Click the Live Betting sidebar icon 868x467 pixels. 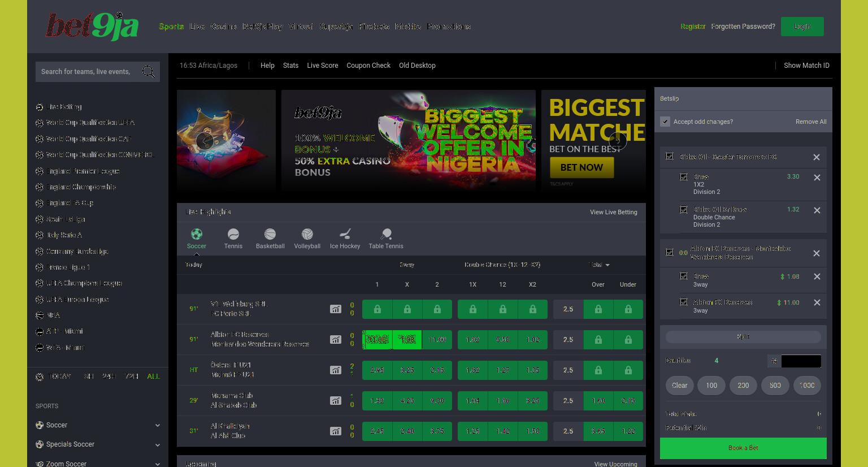click(x=40, y=107)
